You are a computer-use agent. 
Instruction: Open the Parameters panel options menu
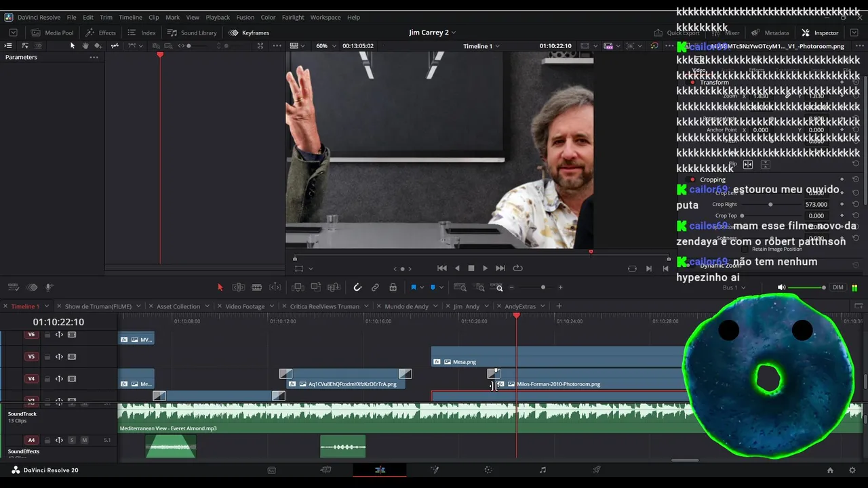[x=94, y=57]
